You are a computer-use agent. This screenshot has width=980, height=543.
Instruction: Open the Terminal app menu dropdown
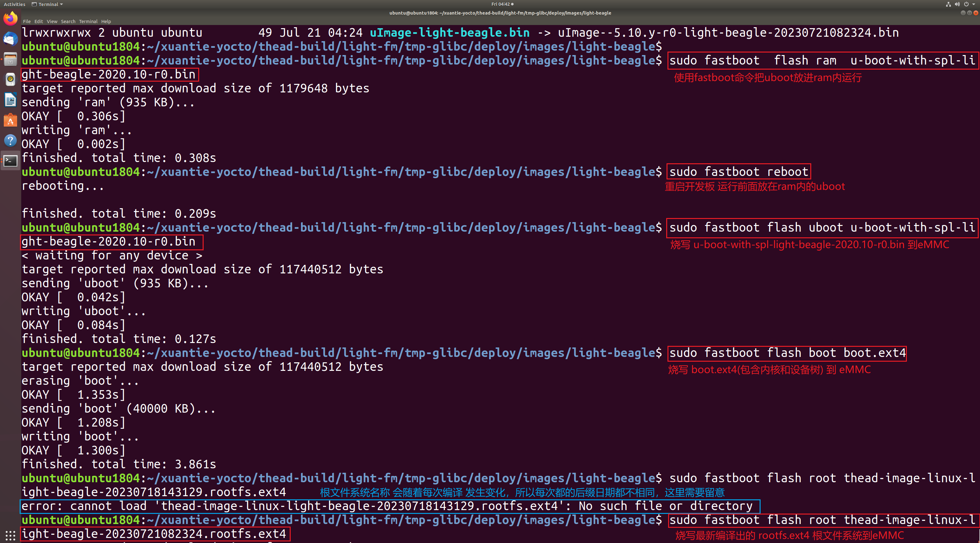[47, 4]
